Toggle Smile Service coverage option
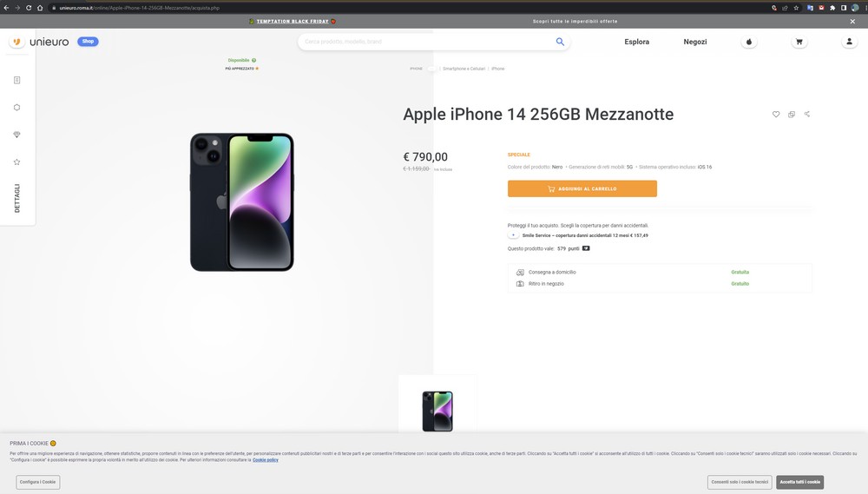868x494 pixels. click(x=513, y=235)
